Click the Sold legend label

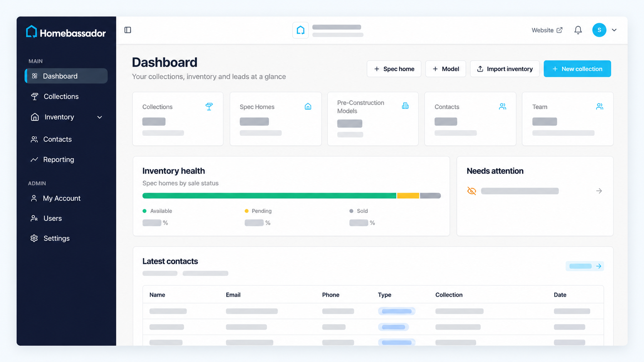[x=362, y=211]
